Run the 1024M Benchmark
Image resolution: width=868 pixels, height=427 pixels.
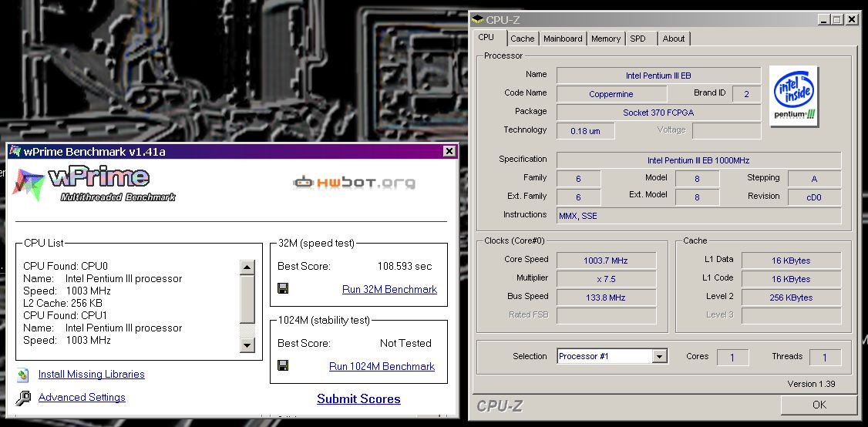pos(382,366)
